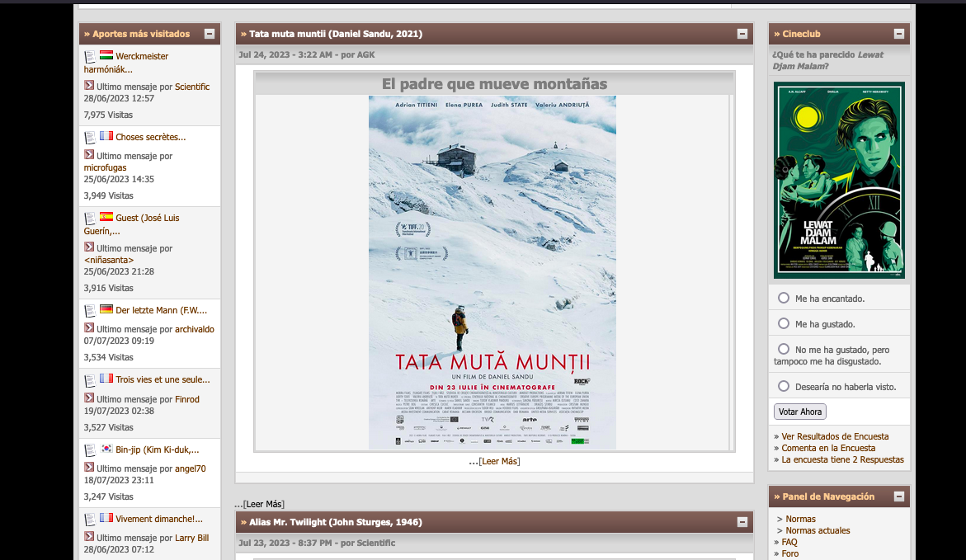Select 'Desearía no haberla visto' radio option
The width and height of the screenshot is (966, 560).
coord(784,386)
